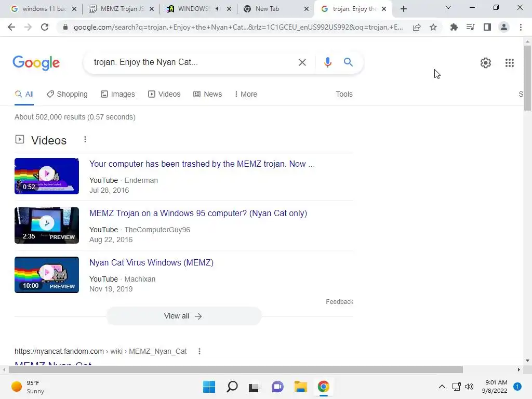Screen dimensions: 532x399
Task: Open Videos section three-dot options
Action: point(85,139)
